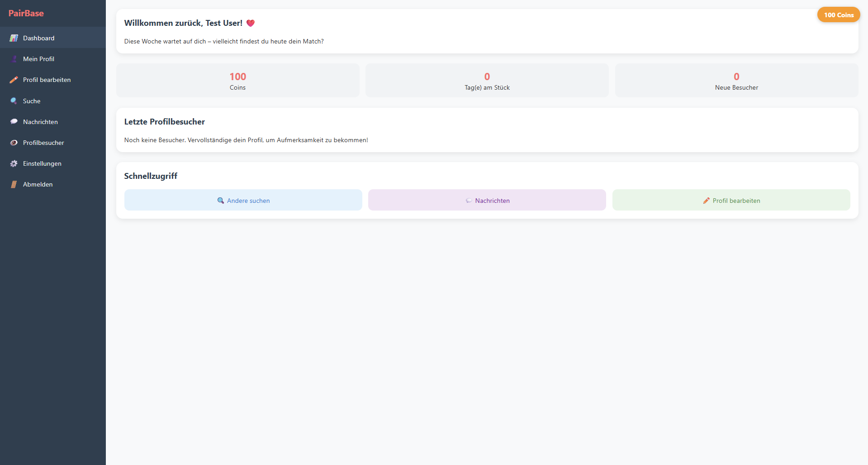Select the search icon inside Andere suchen
Screen dimensions: 868x465
(221, 200)
